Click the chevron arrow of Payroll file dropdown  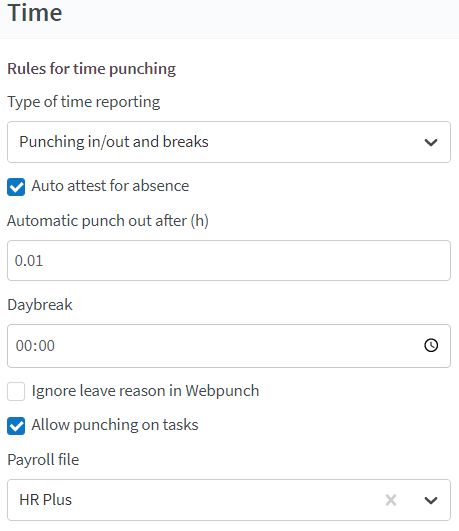tap(431, 500)
